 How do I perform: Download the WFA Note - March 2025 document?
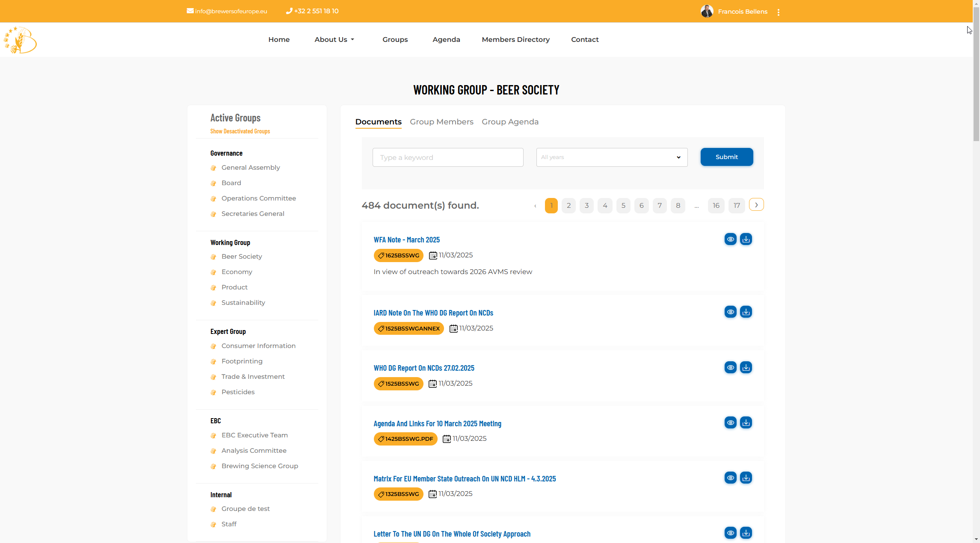[x=746, y=239]
